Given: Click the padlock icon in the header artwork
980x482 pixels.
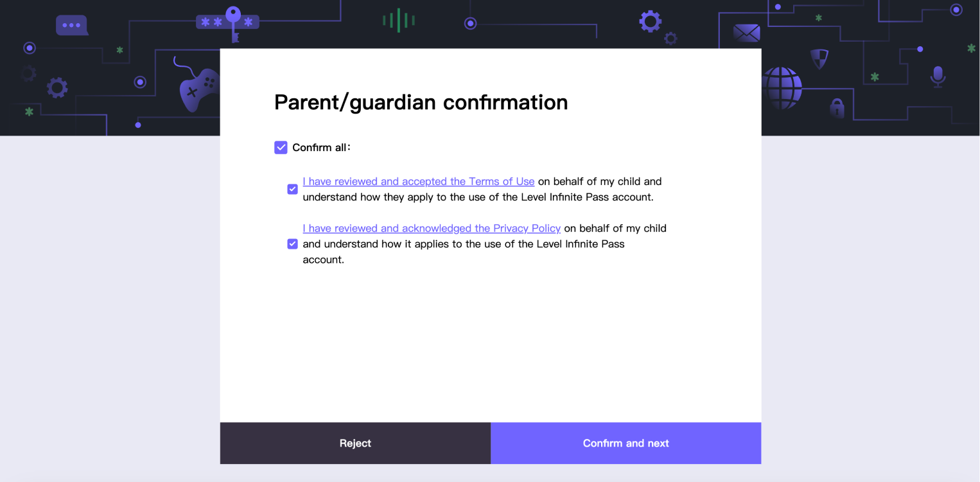Looking at the screenshot, I should pos(837,108).
